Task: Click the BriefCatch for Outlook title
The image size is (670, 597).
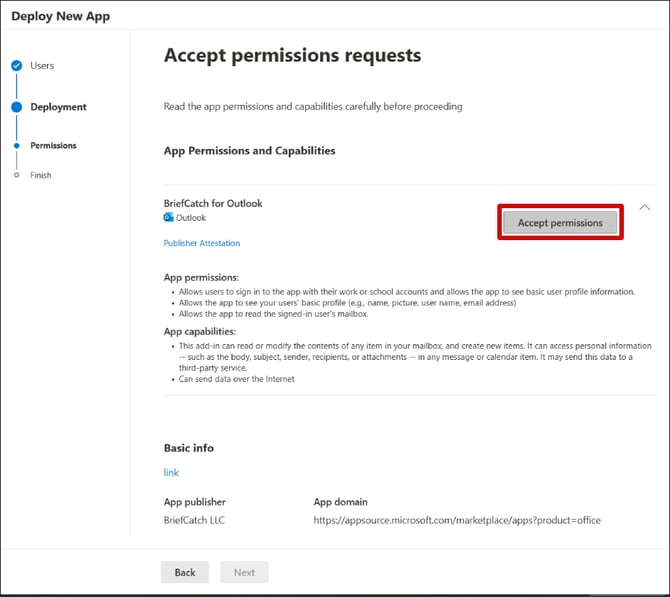Action: point(213,203)
